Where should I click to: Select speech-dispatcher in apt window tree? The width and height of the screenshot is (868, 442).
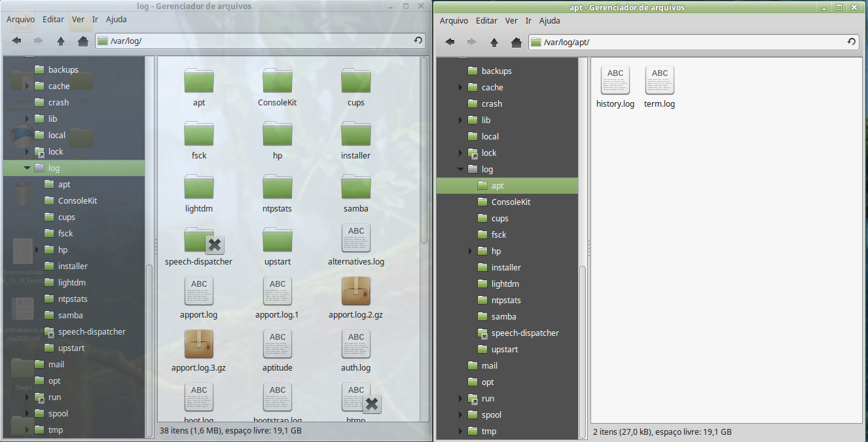525,333
